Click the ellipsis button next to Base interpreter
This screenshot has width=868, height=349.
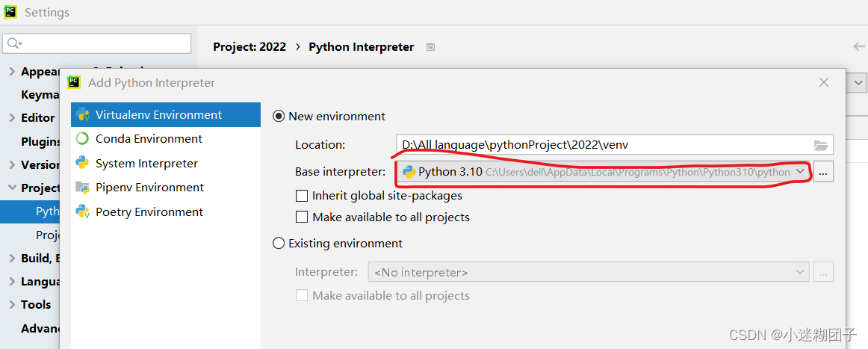point(823,173)
